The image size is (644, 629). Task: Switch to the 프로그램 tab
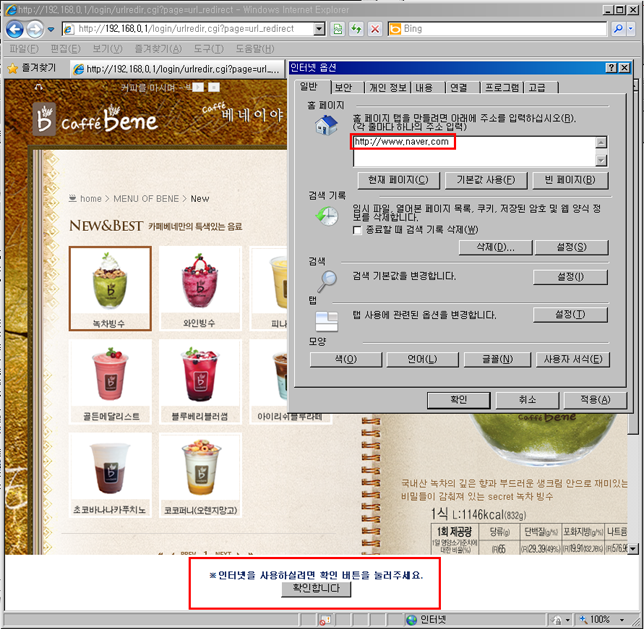(x=502, y=87)
